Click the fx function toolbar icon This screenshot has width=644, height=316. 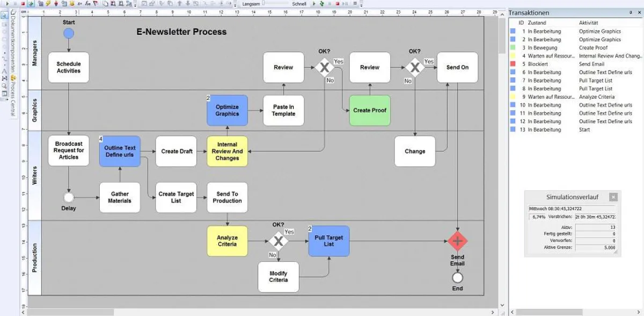pyautogui.click(x=87, y=3)
